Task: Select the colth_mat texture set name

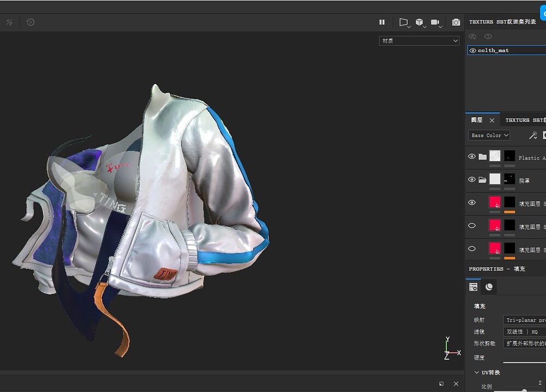Action: [x=493, y=50]
